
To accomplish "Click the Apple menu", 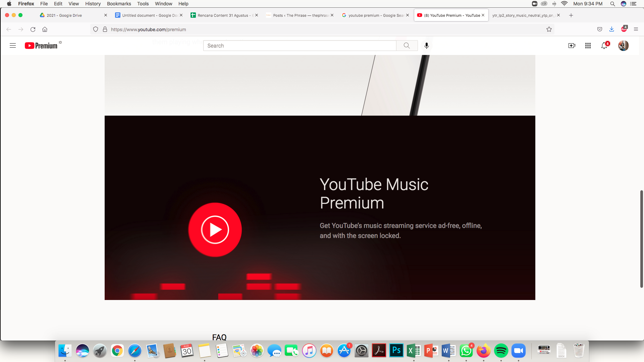I will pyautogui.click(x=9, y=4).
